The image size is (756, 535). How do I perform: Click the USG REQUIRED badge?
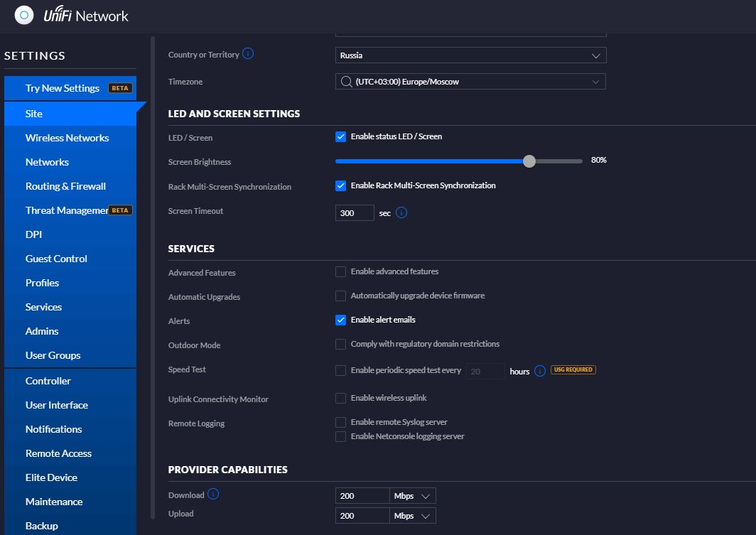click(573, 369)
